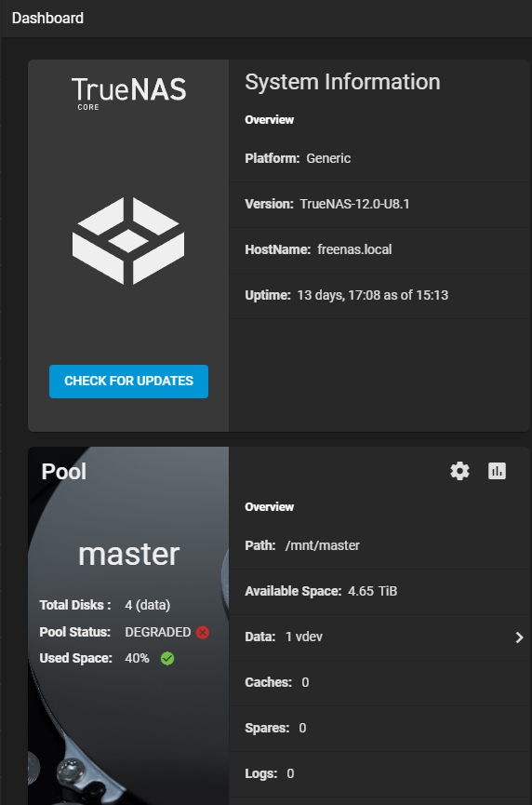Image resolution: width=532 pixels, height=805 pixels.
Task: Click the Version TrueNAS-12.0-U8.1 row
Action: click(379, 204)
